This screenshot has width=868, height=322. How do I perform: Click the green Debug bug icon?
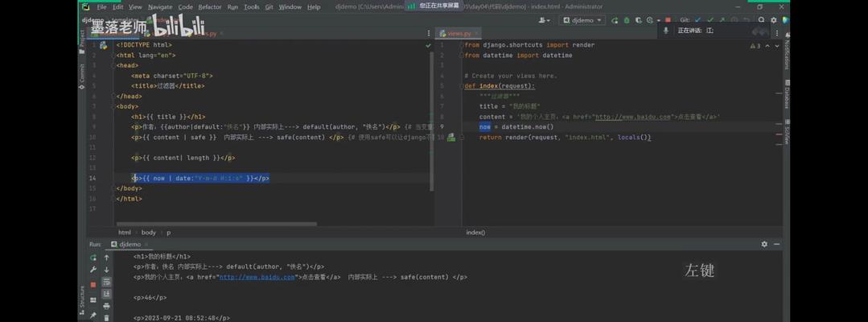(627, 20)
